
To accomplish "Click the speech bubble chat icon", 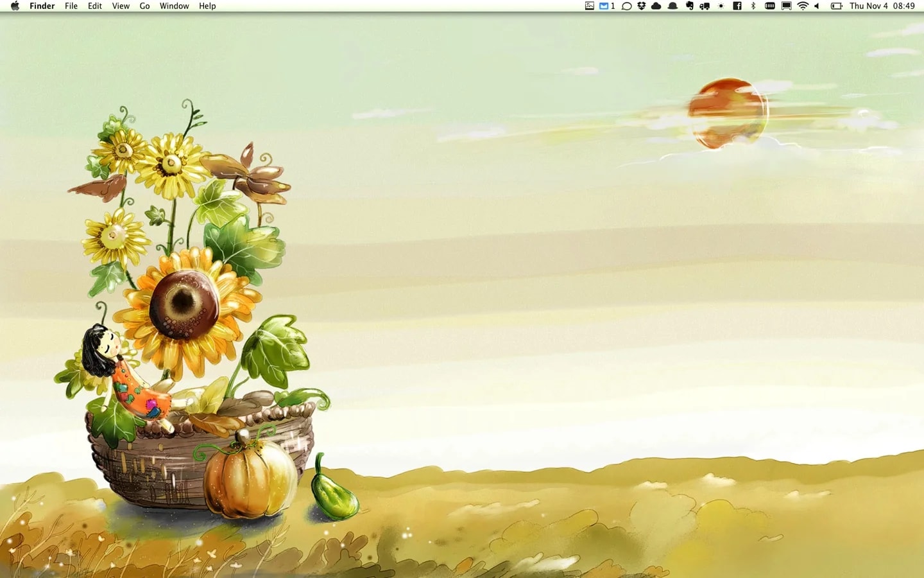I will pyautogui.click(x=626, y=6).
